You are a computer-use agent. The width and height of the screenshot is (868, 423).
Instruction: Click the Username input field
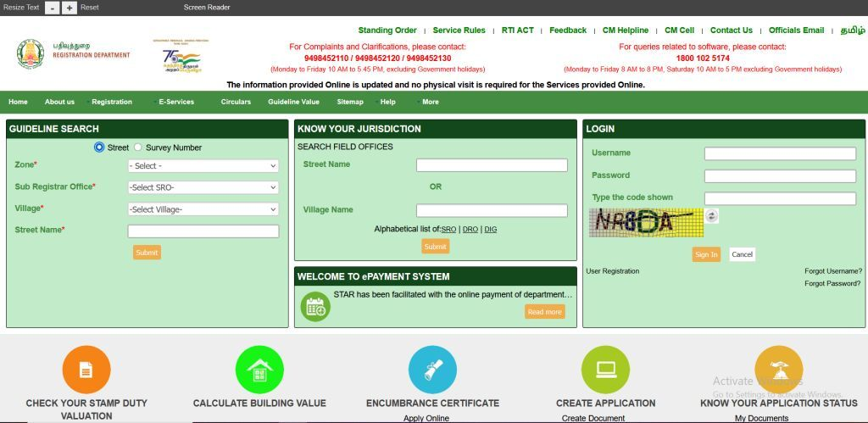780,153
